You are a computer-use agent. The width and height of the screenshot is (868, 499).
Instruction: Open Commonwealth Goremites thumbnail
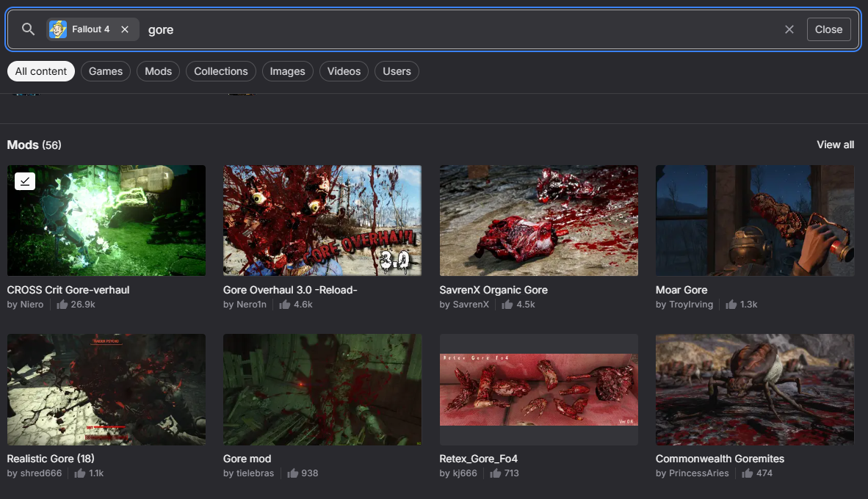coord(755,390)
